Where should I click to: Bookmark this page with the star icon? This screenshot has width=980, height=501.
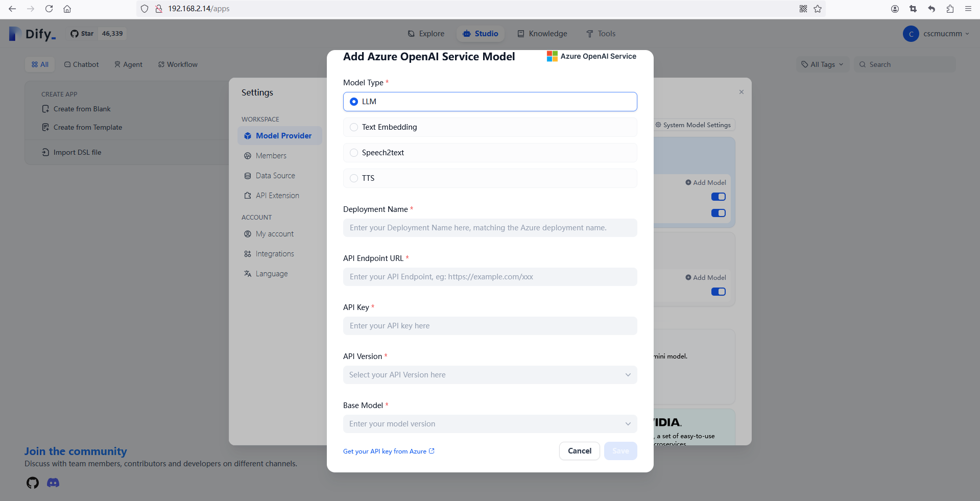click(x=818, y=9)
